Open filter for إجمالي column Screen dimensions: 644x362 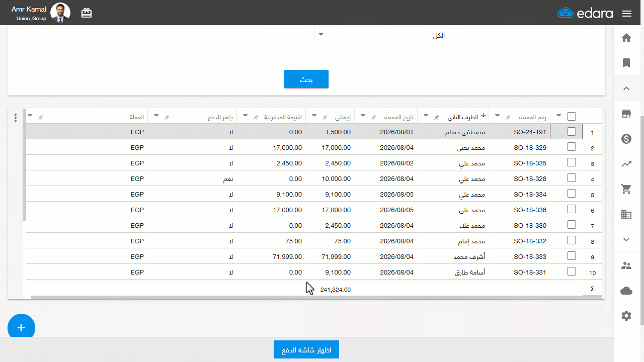(314, 116)
